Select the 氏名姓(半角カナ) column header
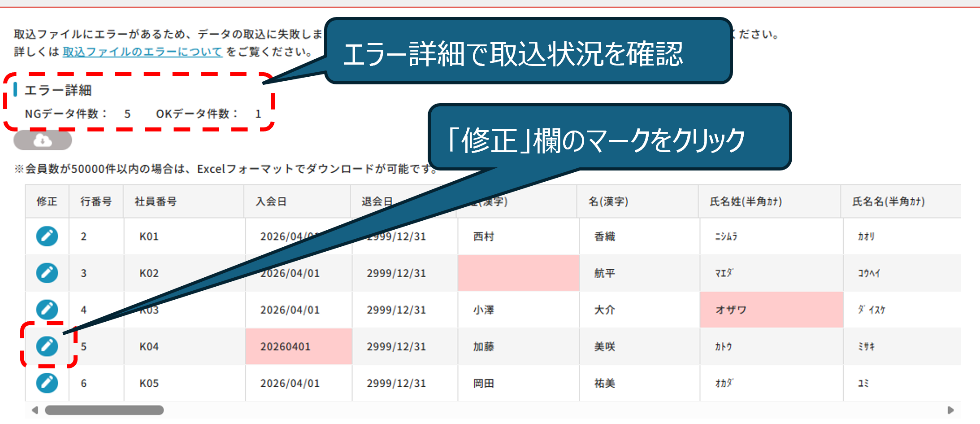The image size is (980, 424). click(746, 201)
